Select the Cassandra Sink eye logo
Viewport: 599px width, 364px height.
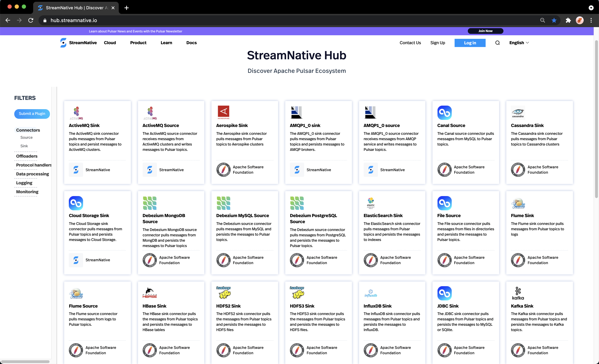point(518,112)
